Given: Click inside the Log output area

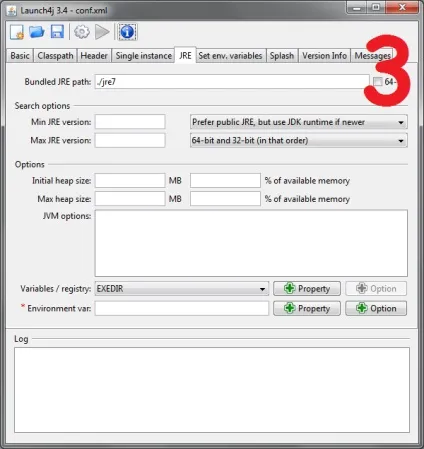Looking at the screenshot, I should click(212, 390).
